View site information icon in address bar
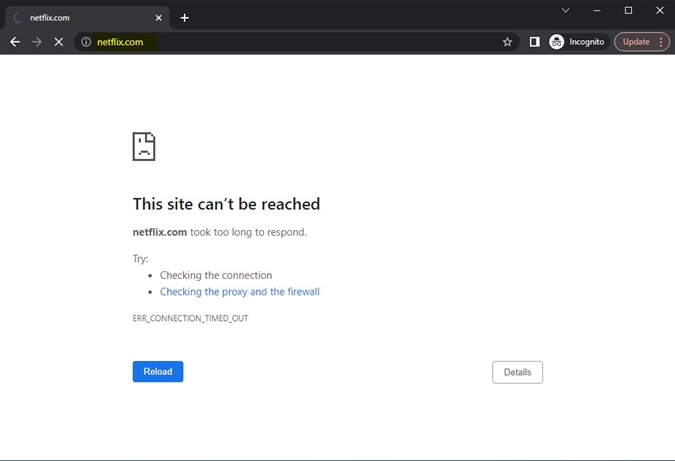The width and height of the screenshot is (675, 461). 86,42
